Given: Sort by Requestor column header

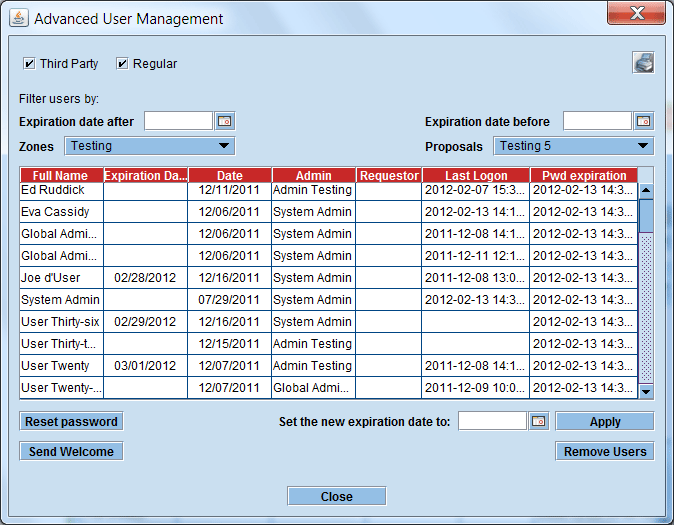Looking at the screenshot, I should 389,175.
